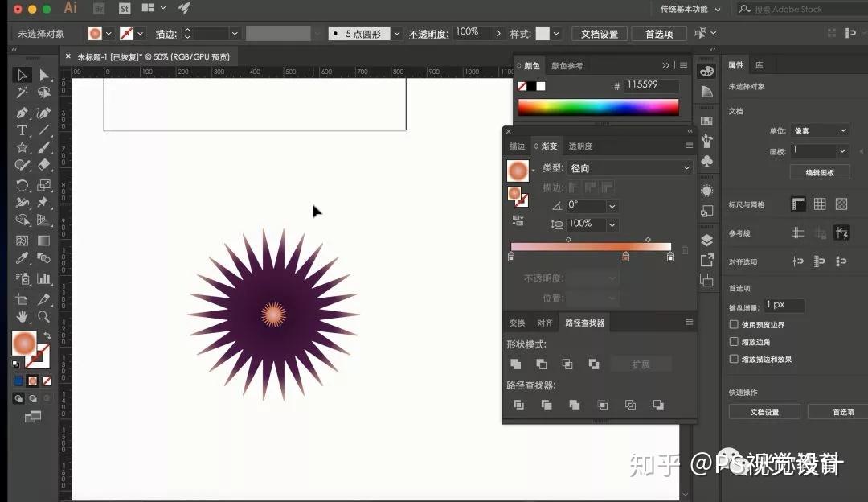Screen dimensions: 868x502
Task: Choose the Eraser tool
Action: click(43, 165)
